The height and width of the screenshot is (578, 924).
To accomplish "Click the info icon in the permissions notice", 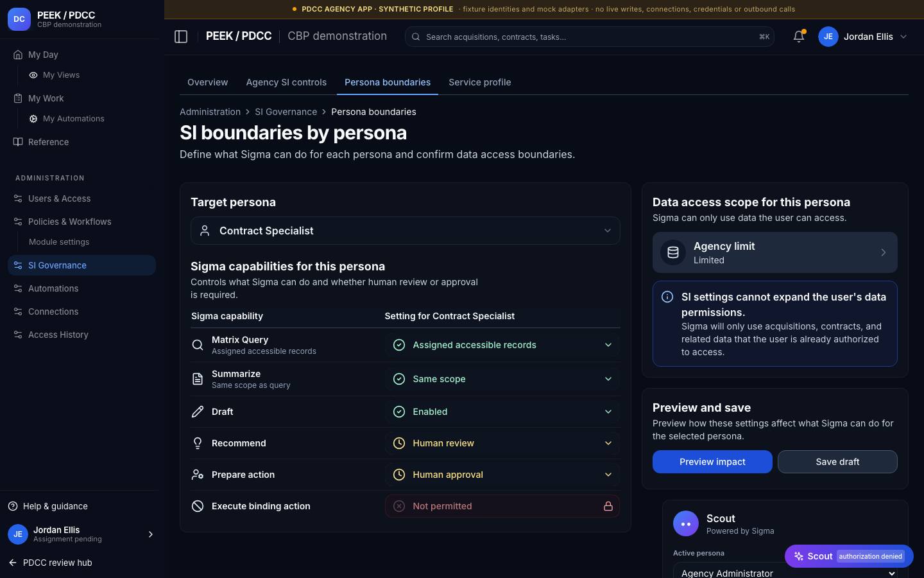I will point(667,297).
